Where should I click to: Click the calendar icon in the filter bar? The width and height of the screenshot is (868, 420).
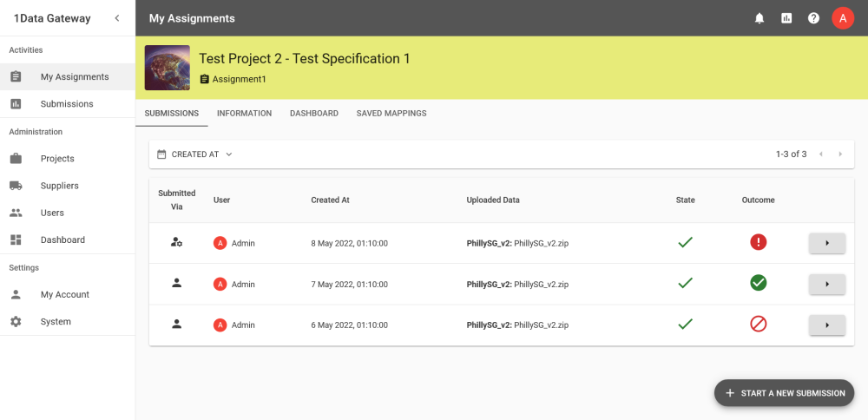pyautogui.click(x=161, y=154)
